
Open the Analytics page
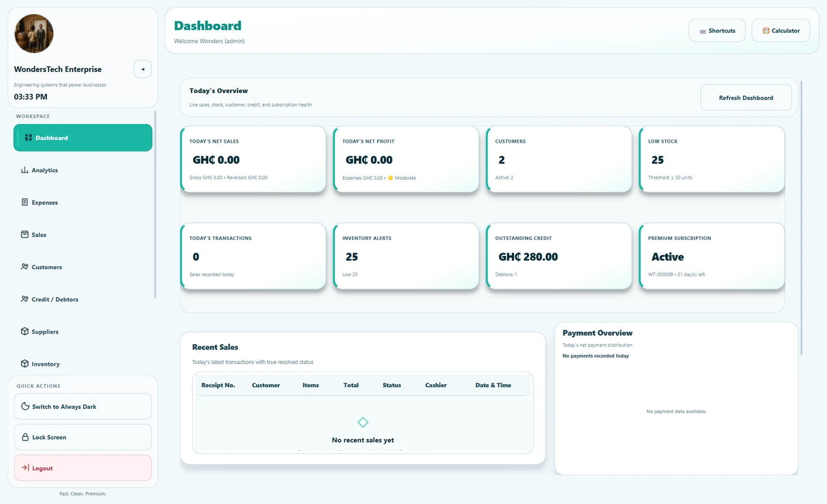[83, 170]
